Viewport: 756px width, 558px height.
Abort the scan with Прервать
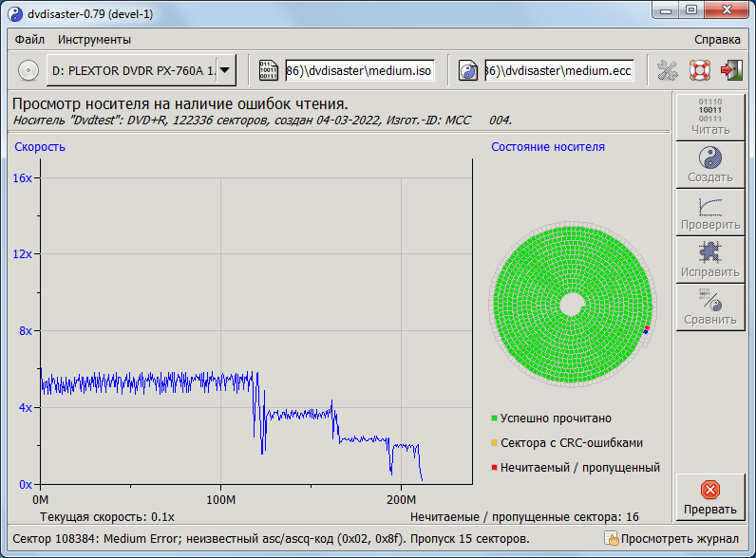pyautogui.click(x=709, y=497)
